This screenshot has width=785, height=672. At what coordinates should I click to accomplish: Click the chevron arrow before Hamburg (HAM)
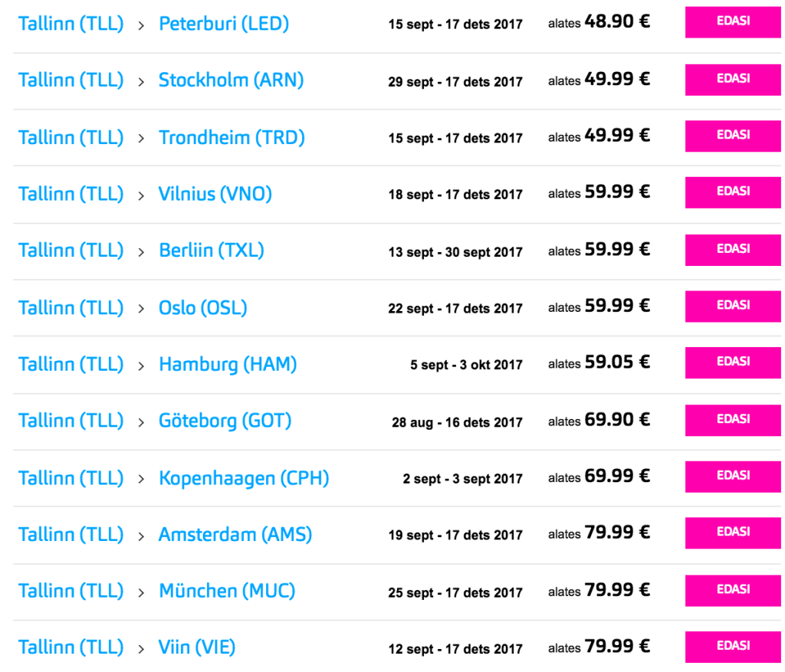tap(141, 366)
